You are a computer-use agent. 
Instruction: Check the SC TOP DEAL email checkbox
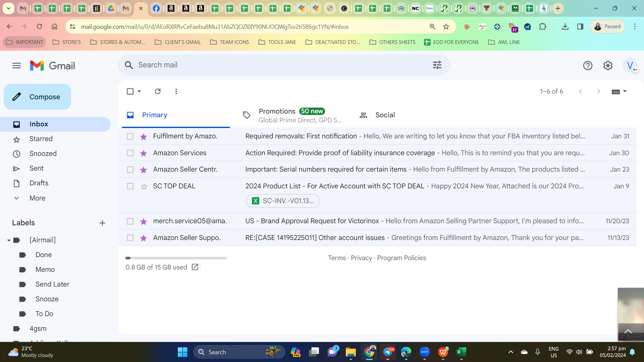coord(130,186)
